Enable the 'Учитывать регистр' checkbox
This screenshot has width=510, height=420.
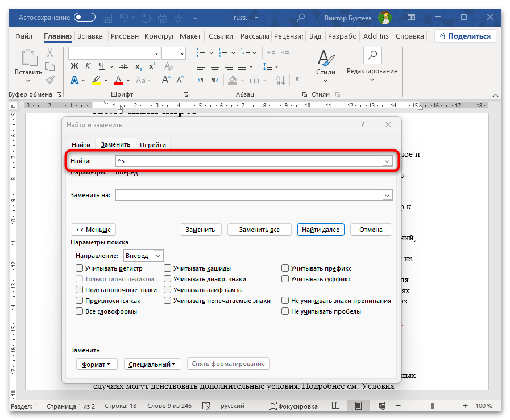coord(80,268)
